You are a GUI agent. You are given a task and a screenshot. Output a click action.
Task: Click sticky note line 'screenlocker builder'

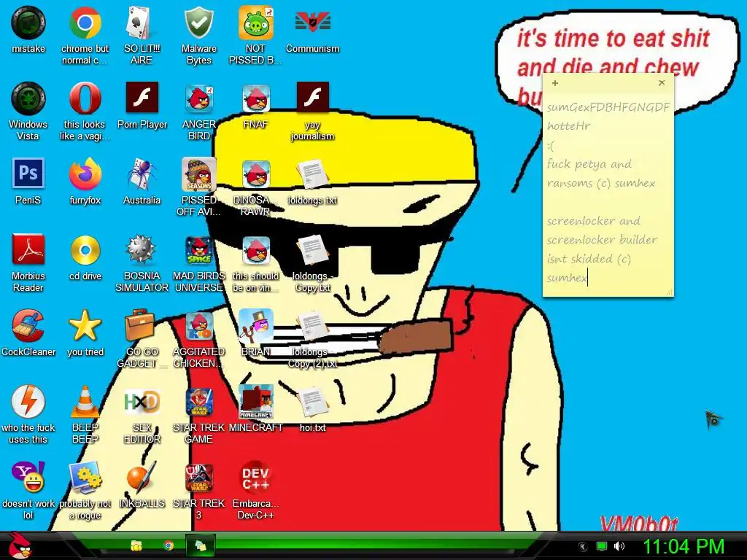click(602, 239)
